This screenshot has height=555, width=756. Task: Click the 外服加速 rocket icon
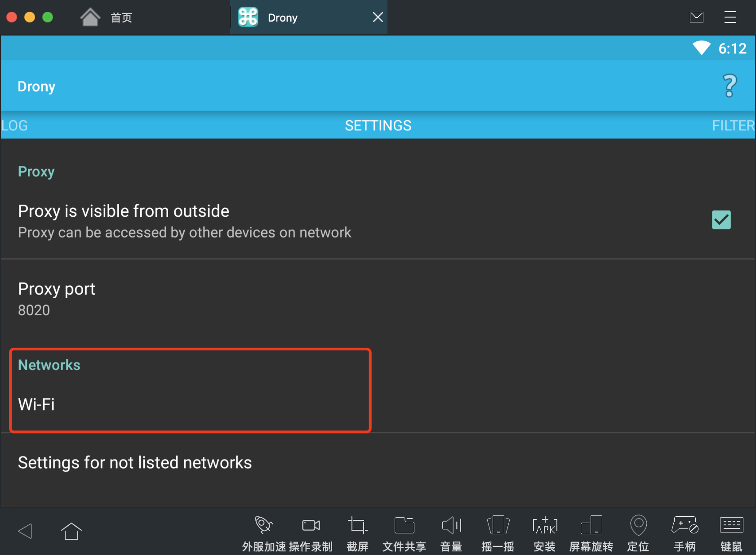coord(264,525)
